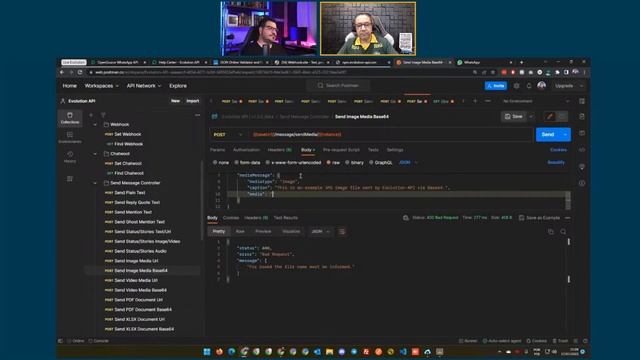Switch to the Params request tab
The image size is (640, 360).
coord(217,150)
